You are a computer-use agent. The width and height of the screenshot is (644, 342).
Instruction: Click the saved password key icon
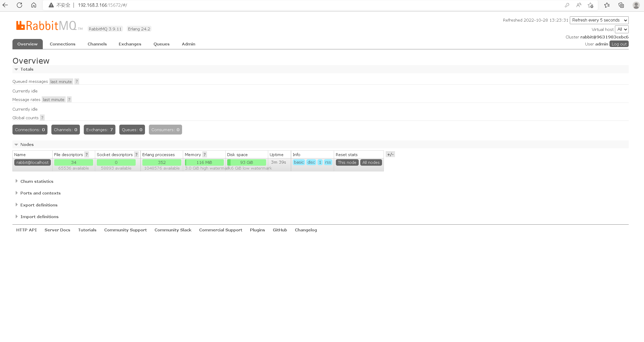pyautogui.click(x=567, y=5)
